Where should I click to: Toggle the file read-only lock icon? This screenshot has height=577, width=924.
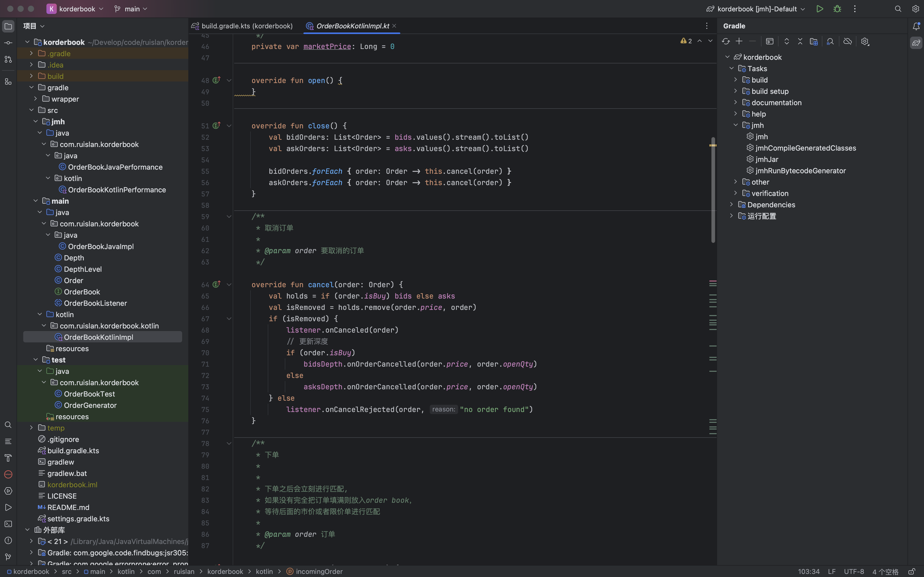(x=911, y=571)
